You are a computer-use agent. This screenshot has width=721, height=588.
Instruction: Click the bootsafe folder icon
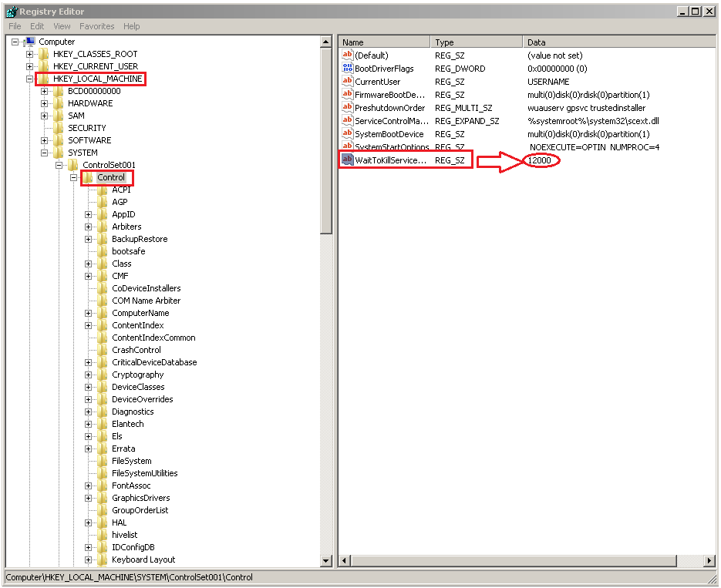click(x=103, y=251)
